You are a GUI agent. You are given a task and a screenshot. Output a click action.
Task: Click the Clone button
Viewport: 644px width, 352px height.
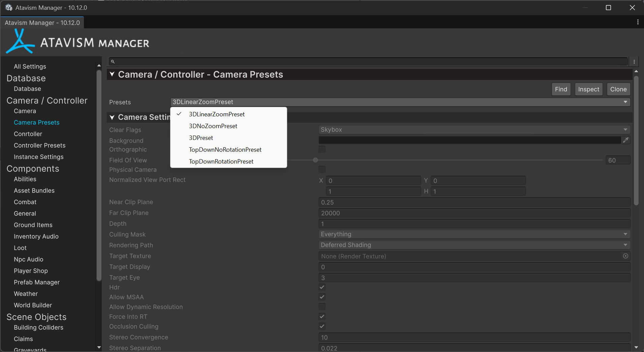[618, 89]
